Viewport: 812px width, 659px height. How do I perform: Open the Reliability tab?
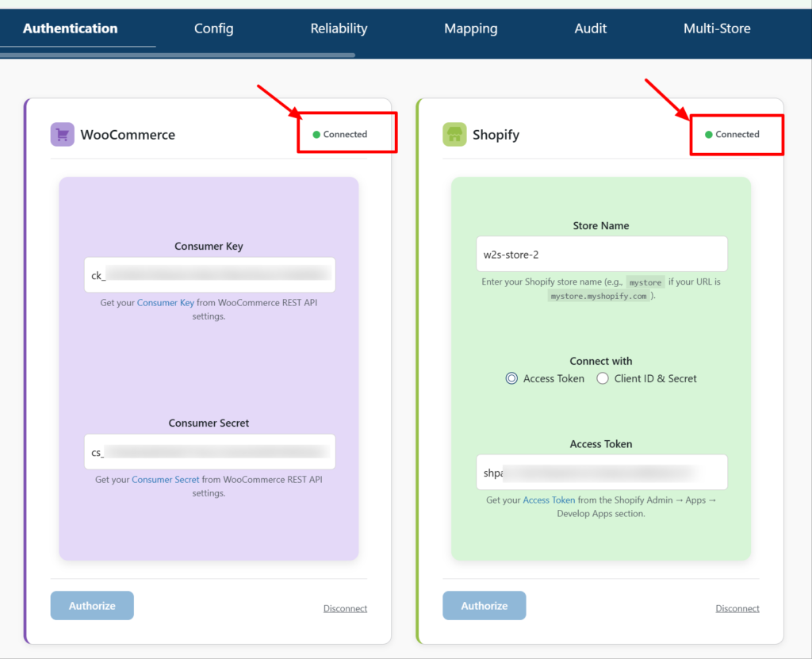click(x=339, y=29)
